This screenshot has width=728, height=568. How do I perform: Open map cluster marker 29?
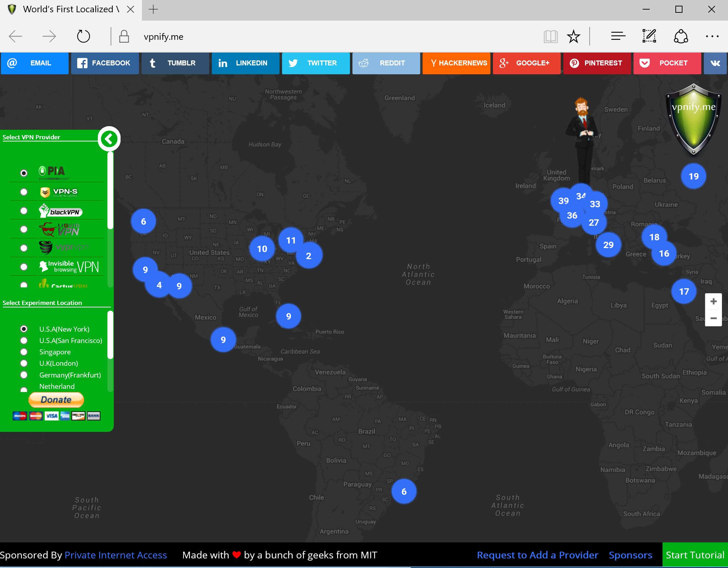click(609, 245)
